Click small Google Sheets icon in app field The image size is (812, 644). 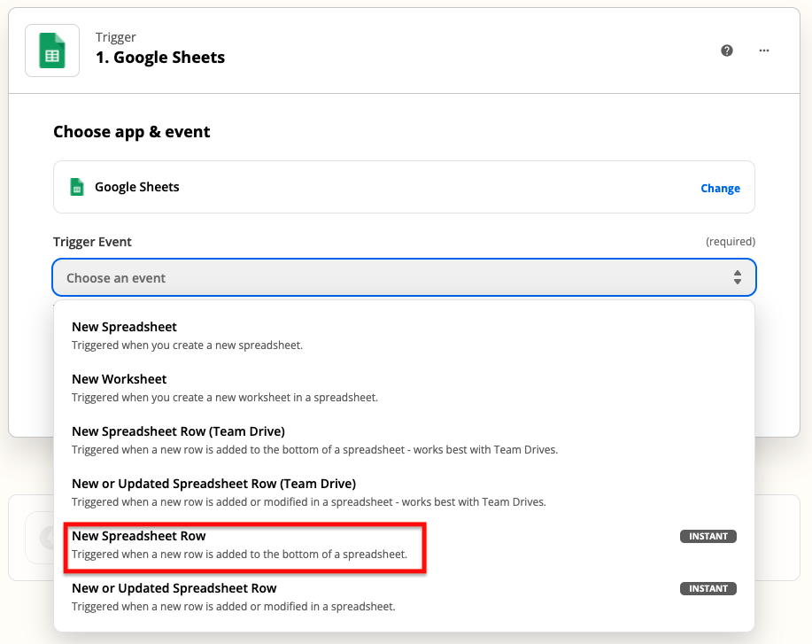coord(77,187)
